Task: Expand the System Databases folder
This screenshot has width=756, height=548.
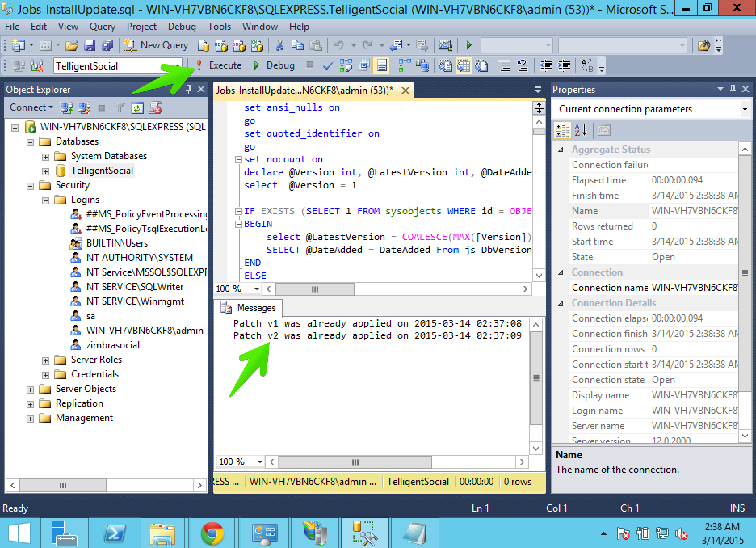Action: (x=46, y=157)
